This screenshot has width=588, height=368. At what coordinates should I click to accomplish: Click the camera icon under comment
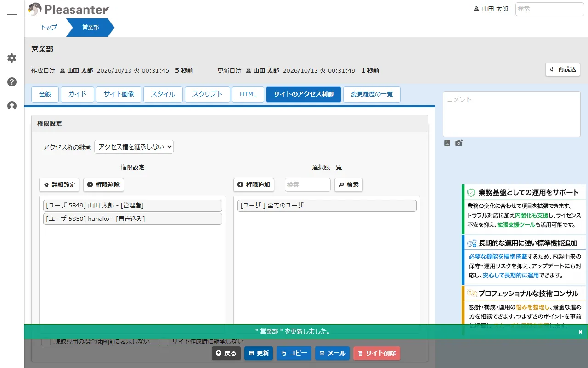click(459, 143)
